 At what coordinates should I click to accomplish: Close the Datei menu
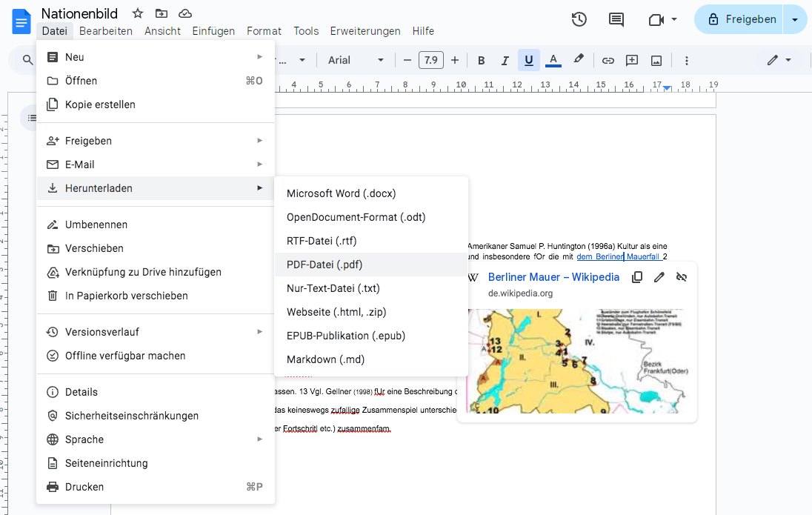pyautogui.click(x=54, y=31)
